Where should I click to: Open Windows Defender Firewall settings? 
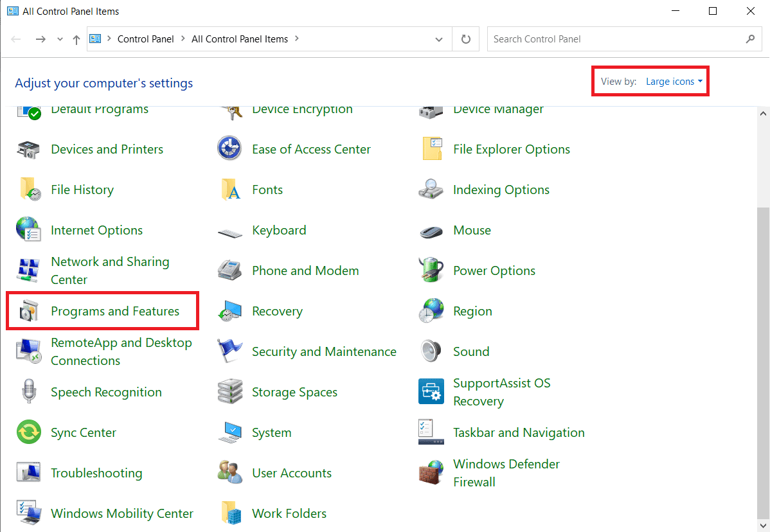pos(506,473)
